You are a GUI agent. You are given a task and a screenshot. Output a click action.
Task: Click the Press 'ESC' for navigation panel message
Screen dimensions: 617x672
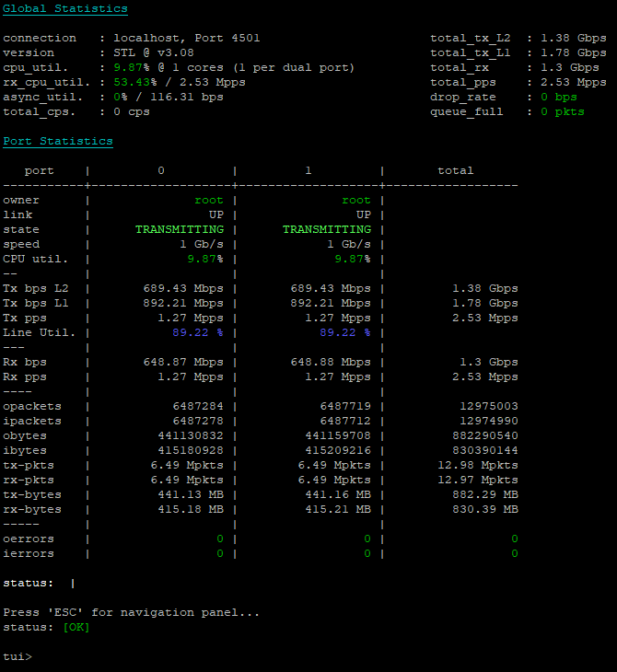[131, 612]
